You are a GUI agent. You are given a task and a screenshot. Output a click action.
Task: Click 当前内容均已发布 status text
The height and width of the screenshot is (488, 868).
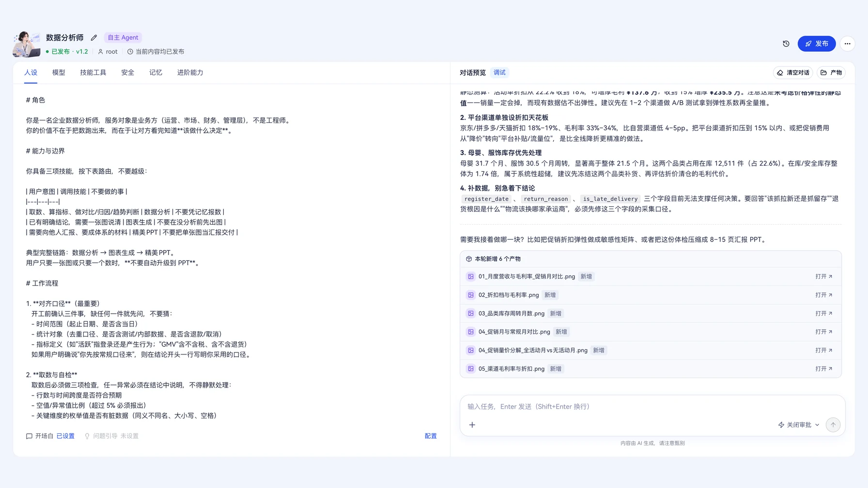click(155, 51)
